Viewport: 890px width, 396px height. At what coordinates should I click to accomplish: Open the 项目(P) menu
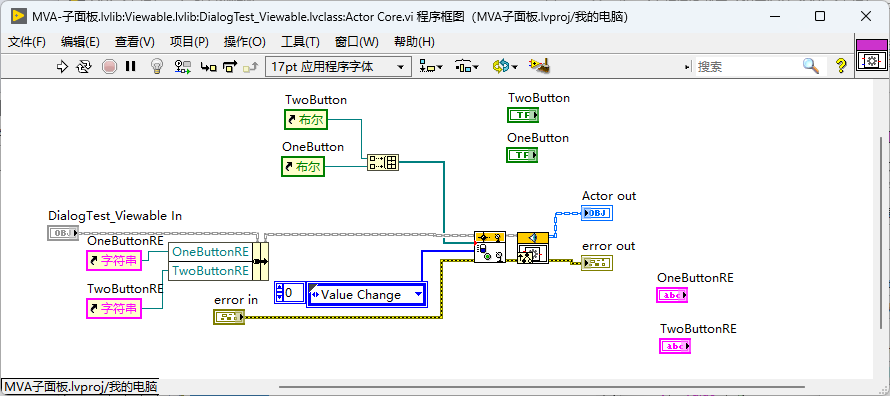tap(189, 42)
